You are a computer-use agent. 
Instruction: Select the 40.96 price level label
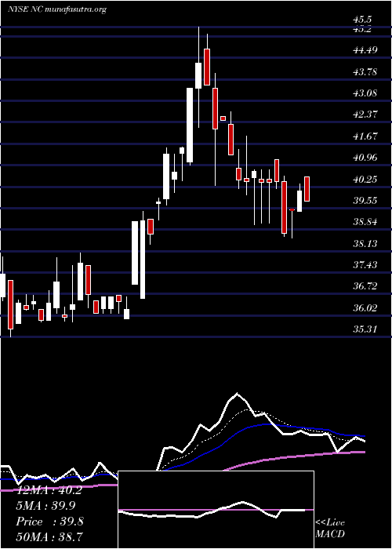pyautogui.click(x=365, y=158)
